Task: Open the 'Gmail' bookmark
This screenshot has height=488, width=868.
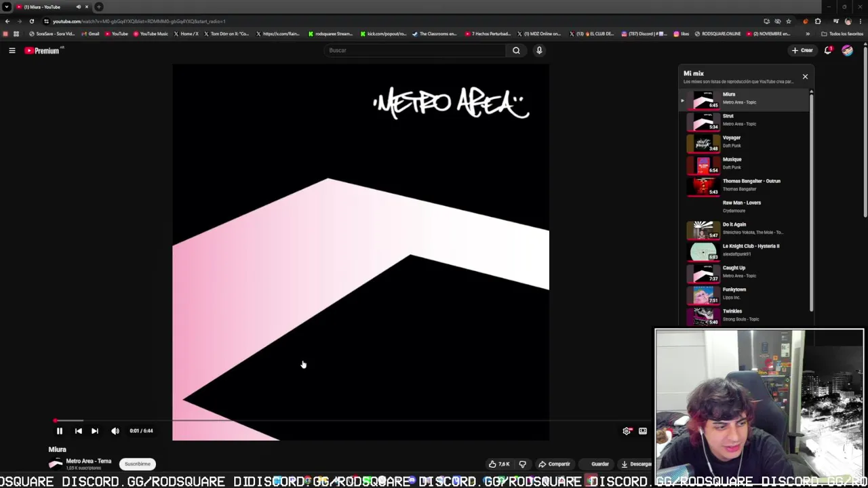Action: 90,34
